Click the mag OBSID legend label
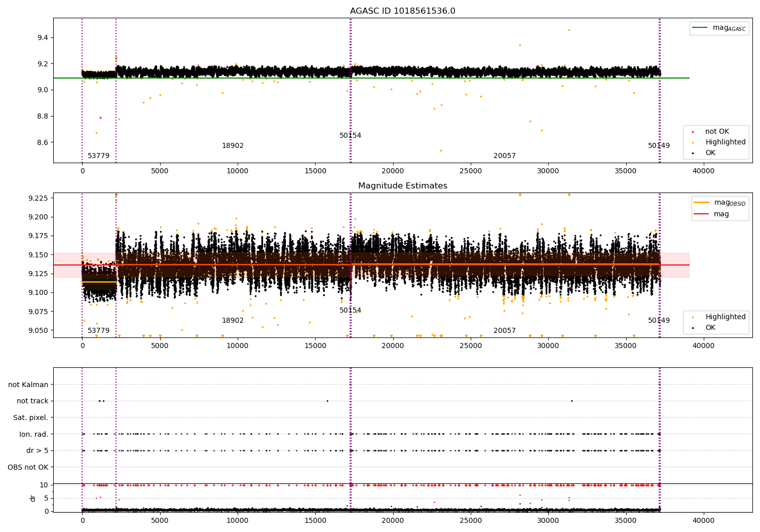This screenshot has height=532, width=760. 730,203
